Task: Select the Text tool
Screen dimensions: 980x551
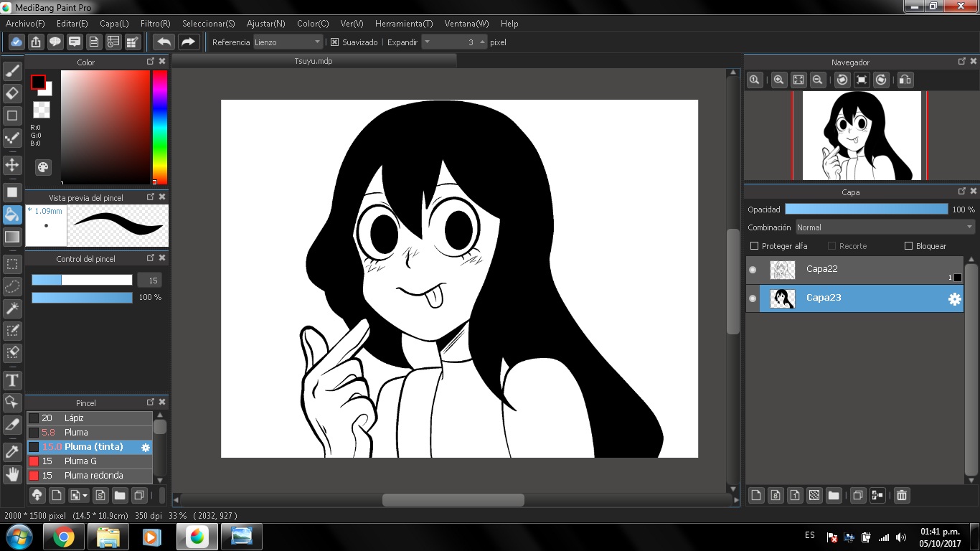Action: (12, 380)
